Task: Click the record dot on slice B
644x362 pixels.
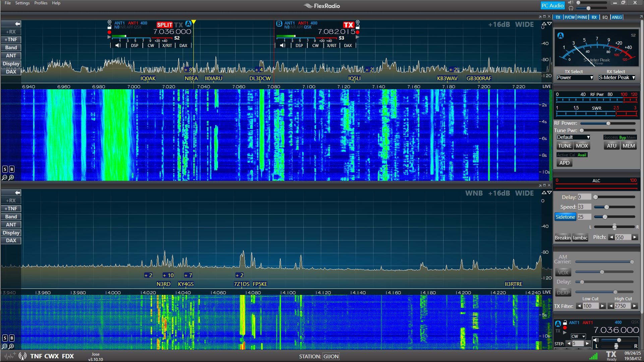Action: [358, 32]
